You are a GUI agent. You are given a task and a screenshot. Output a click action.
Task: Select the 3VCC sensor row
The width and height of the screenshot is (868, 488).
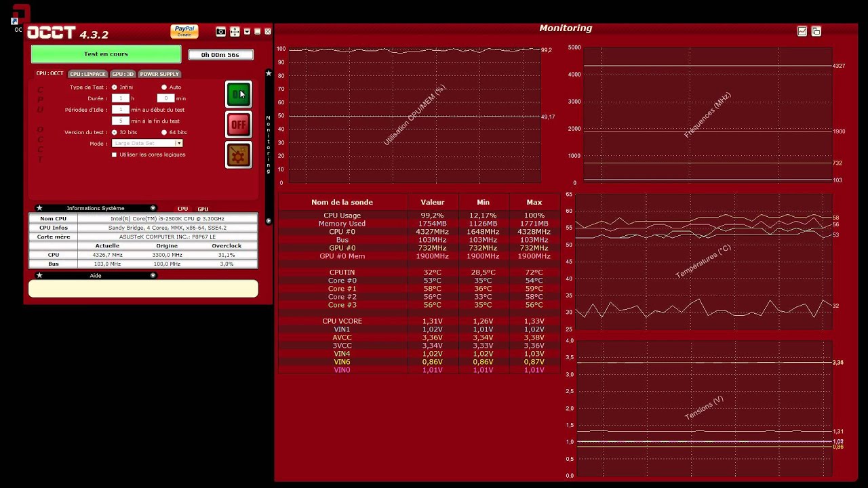[419, 346]
